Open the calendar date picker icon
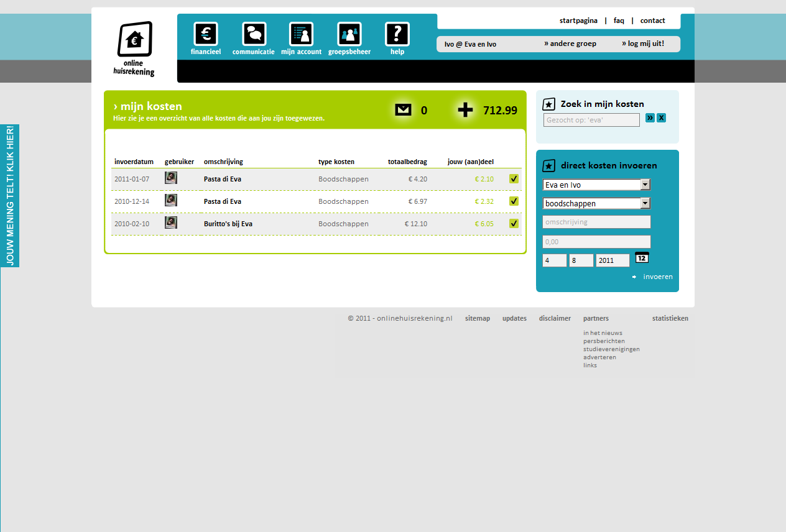The height and width of the screenshot is (532, 786). (x=642, y=257)
